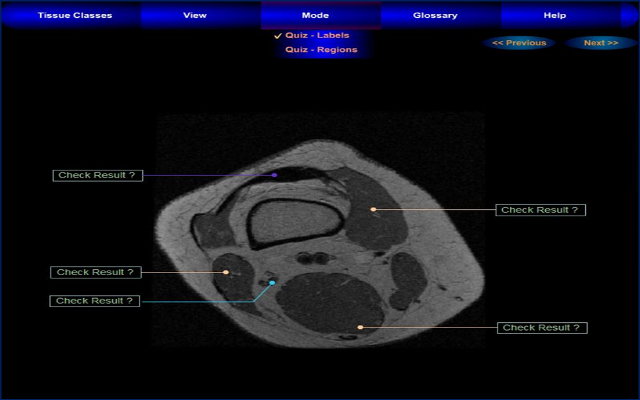Click Check Result ? for the purple marker
Viewport: 640px width, 400px height.
point(97,175)
